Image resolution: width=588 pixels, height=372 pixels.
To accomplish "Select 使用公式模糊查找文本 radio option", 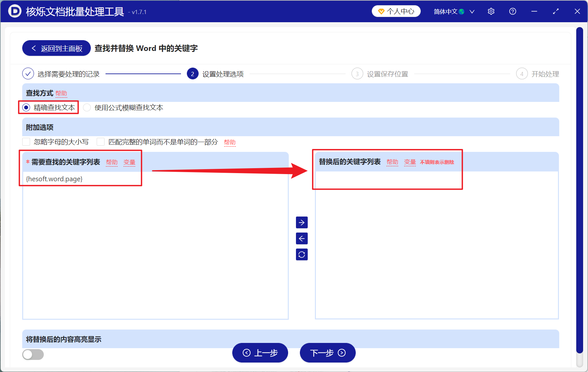I will 87,107.
